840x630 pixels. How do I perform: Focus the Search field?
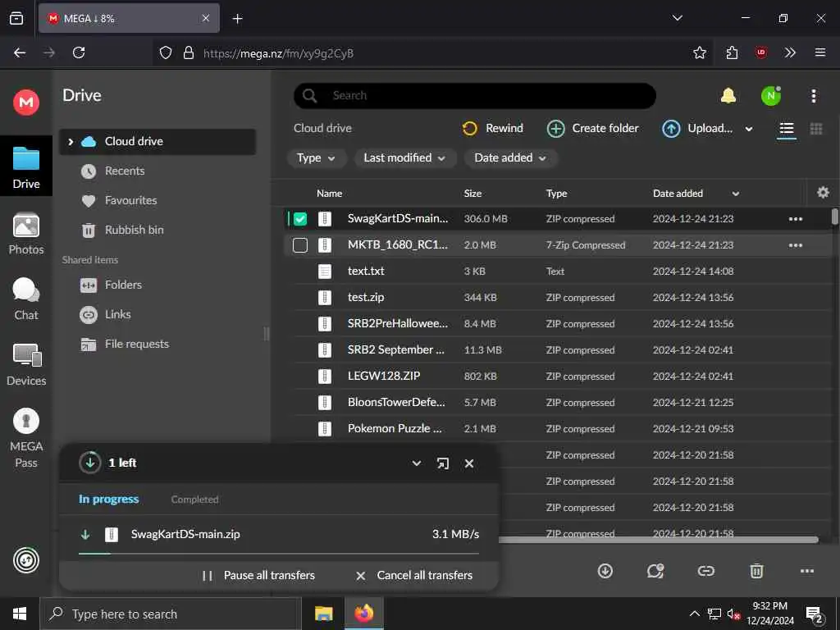(x=475, y=96)
